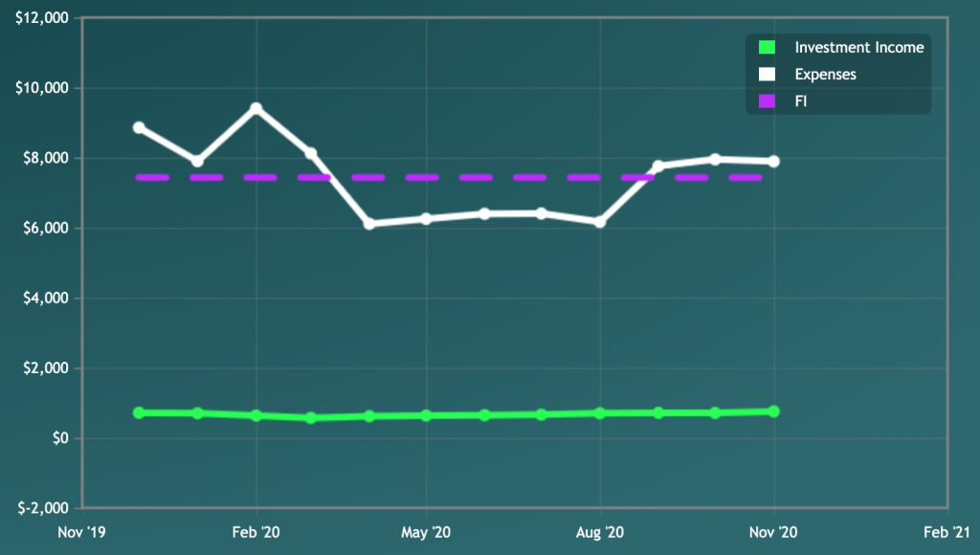Image resolution: width=980 pixels, height=555 pixels.
Task: Click the white Expenses legend swatch
Action: [x=766, y=74]
